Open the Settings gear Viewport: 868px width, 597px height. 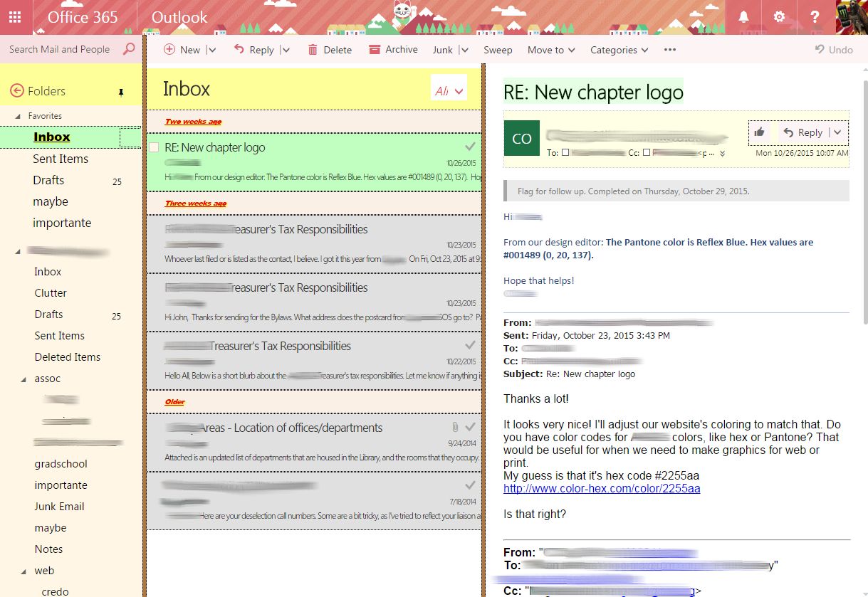779,16
